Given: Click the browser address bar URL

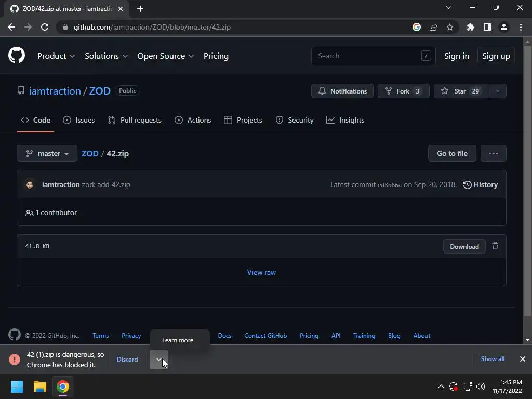Looking at the screenshot, I should click(152, 27).
